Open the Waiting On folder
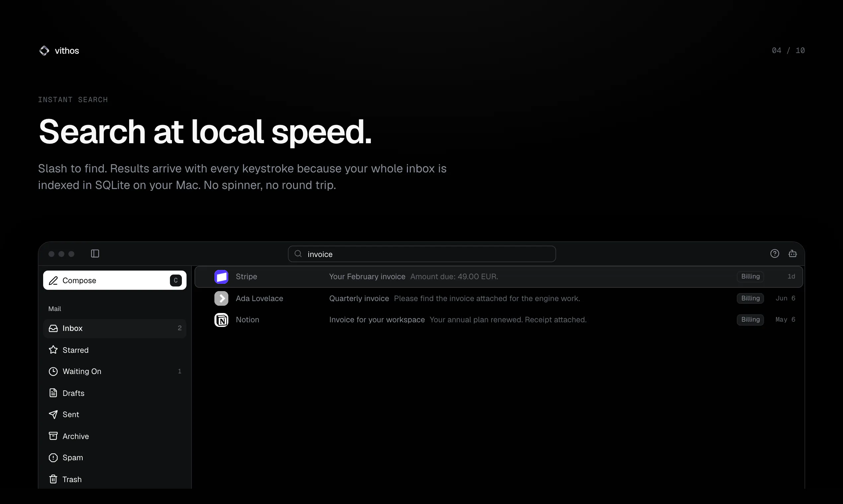The height and width of the screenshot is (504, 843). click(115, 372)
